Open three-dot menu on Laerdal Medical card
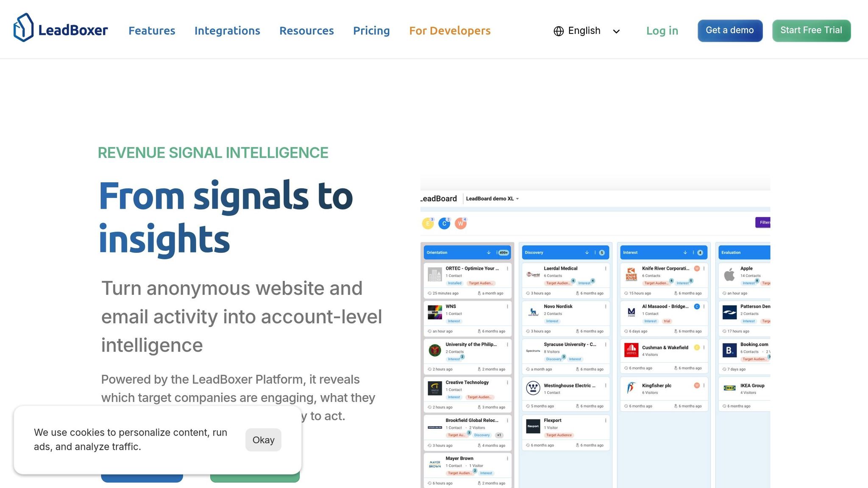Screen dimensions: 868x488 click(605, 269)
